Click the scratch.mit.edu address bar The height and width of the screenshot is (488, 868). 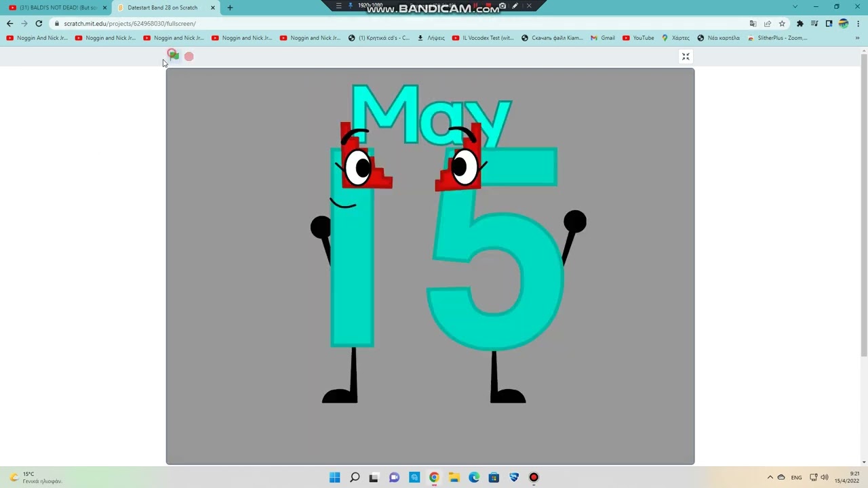click(x=400, y=24)
